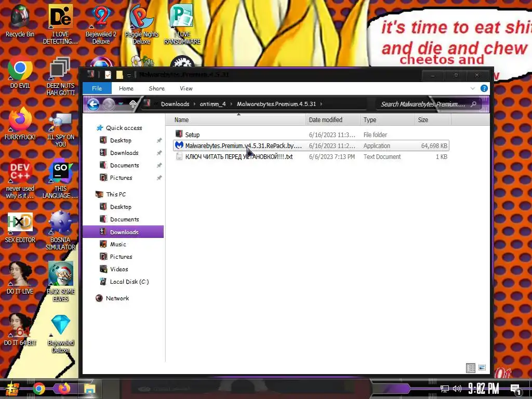Navigate to antimm_4 in the address breadcrumb
This screenshot has height=399, width=532.
tap(212, 104)
